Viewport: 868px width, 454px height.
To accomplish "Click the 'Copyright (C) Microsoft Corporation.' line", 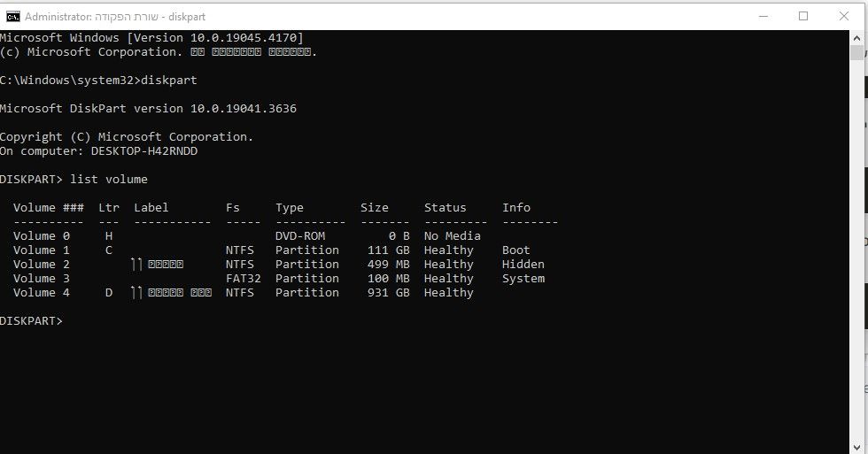I will click(127, 137).
